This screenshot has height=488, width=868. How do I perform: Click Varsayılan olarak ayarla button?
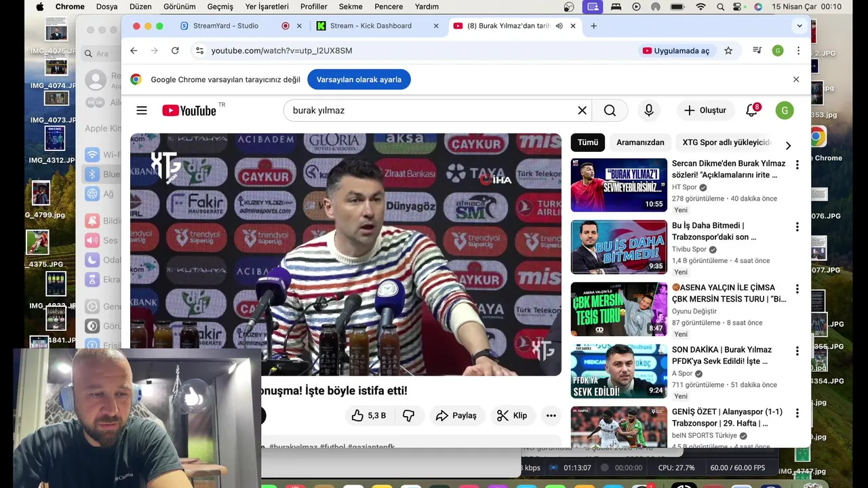click(x=359, y=79)
